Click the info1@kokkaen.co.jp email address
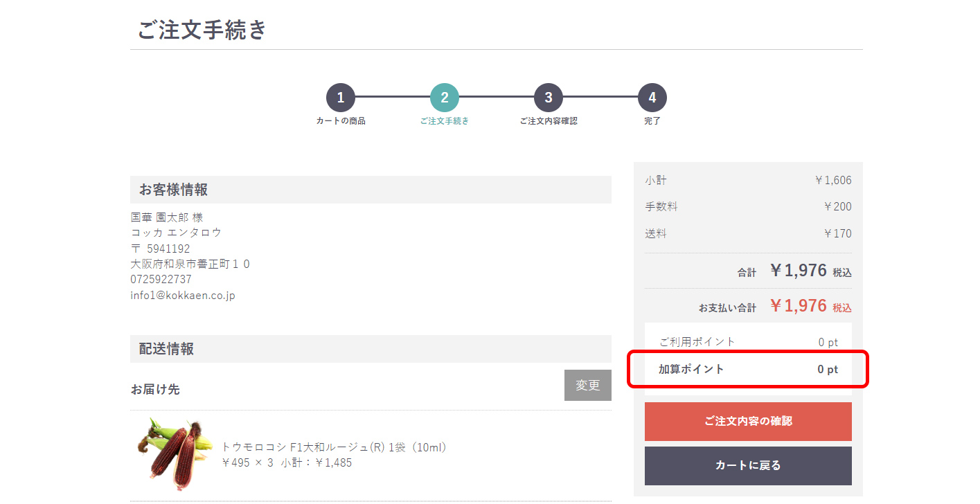 click(x=183, y=296)
